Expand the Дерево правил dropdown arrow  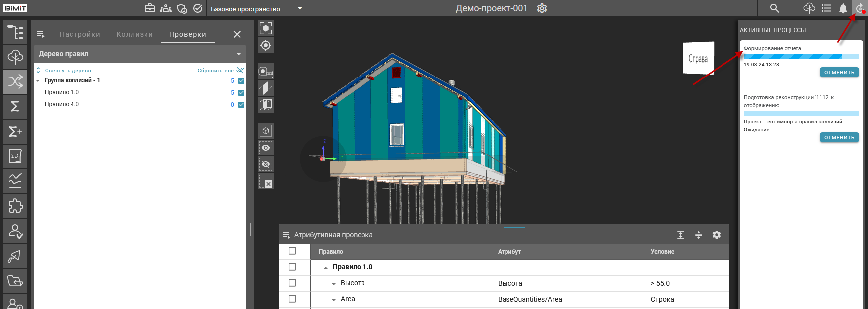click(x=239, y=54)
